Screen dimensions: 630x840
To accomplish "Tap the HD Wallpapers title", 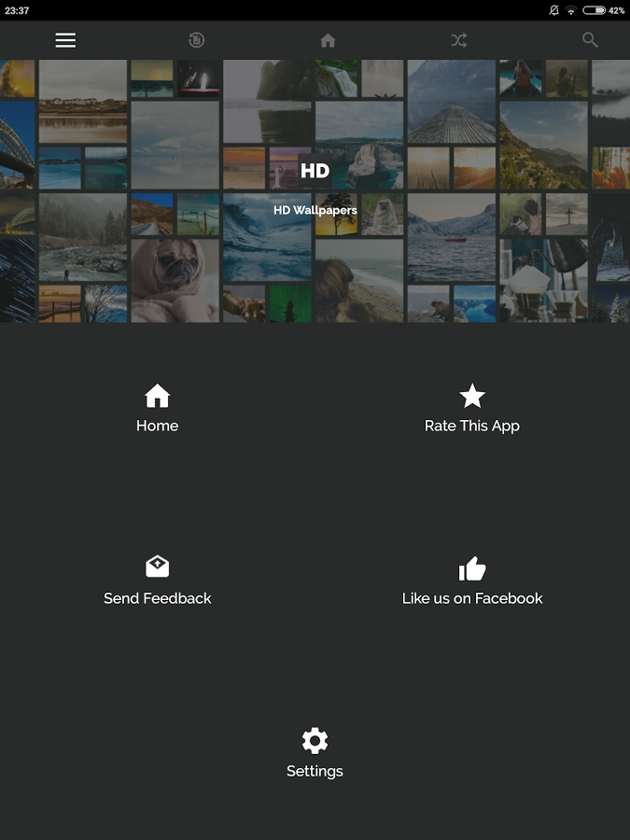I will tap(315, 210).
